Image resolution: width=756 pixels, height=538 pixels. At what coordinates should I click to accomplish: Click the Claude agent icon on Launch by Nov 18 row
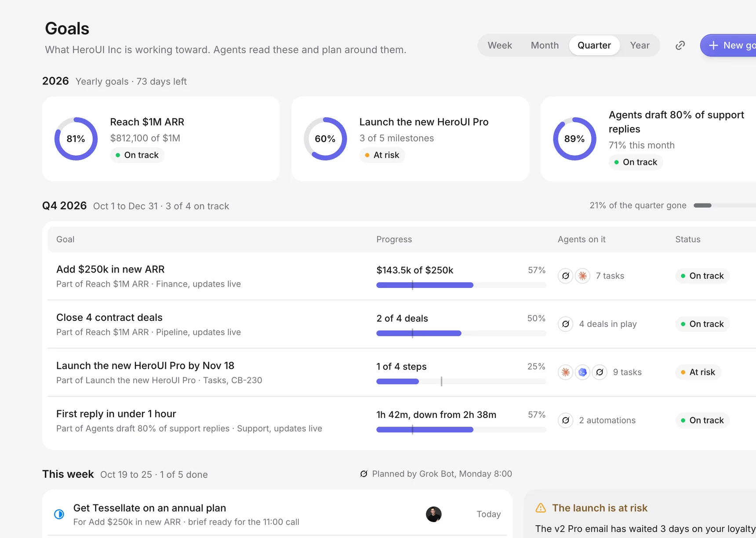566,372
